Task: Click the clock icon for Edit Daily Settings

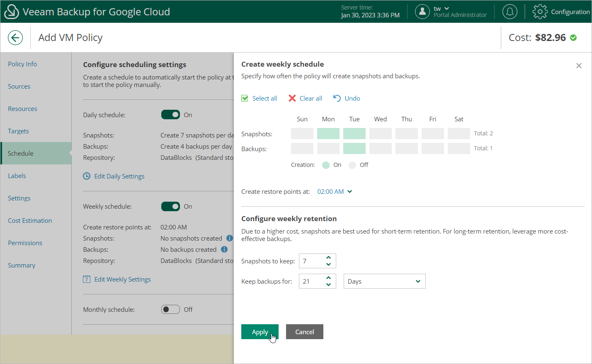Action: click(x=87, y=176)
